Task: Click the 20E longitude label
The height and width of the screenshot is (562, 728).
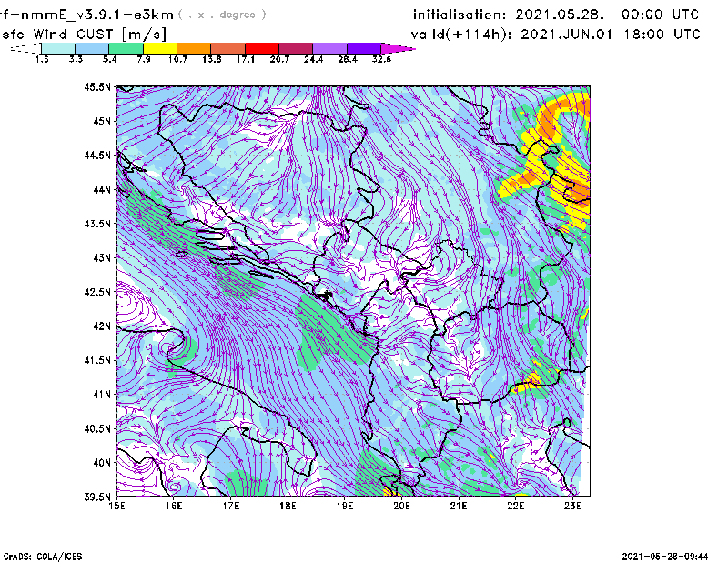Action: coord(401,506)
